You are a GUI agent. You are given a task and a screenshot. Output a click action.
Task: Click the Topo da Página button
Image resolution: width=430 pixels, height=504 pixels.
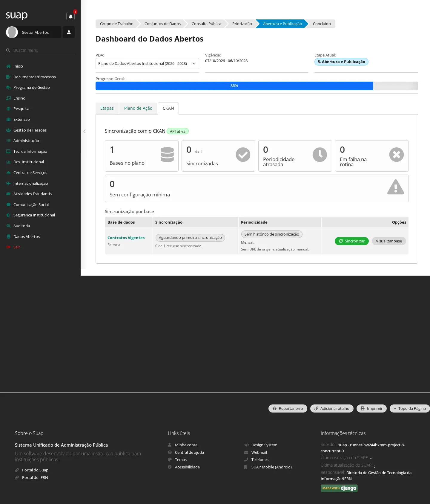pos(410,409)
